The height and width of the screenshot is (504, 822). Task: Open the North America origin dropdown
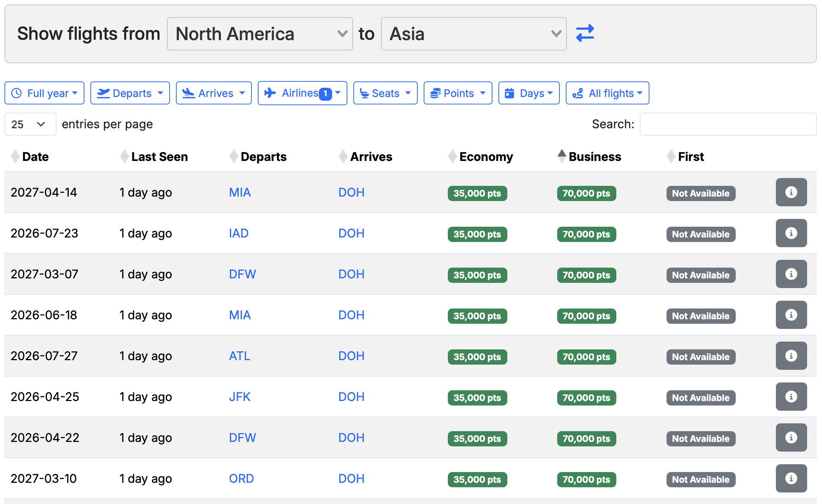coord(260,34)
